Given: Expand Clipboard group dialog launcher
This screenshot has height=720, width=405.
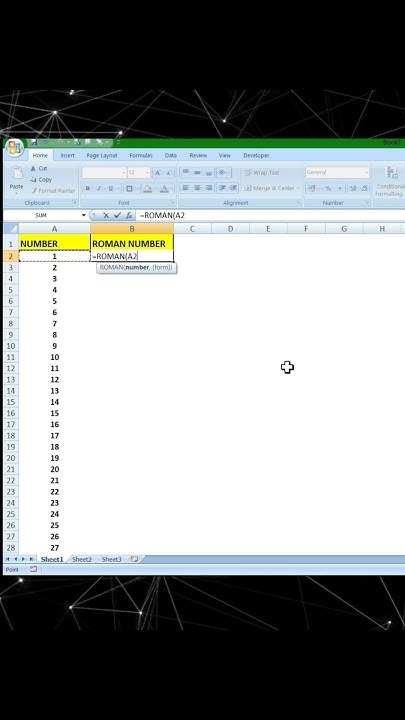Looking at the screenshot, I should [x=75, y=202].
